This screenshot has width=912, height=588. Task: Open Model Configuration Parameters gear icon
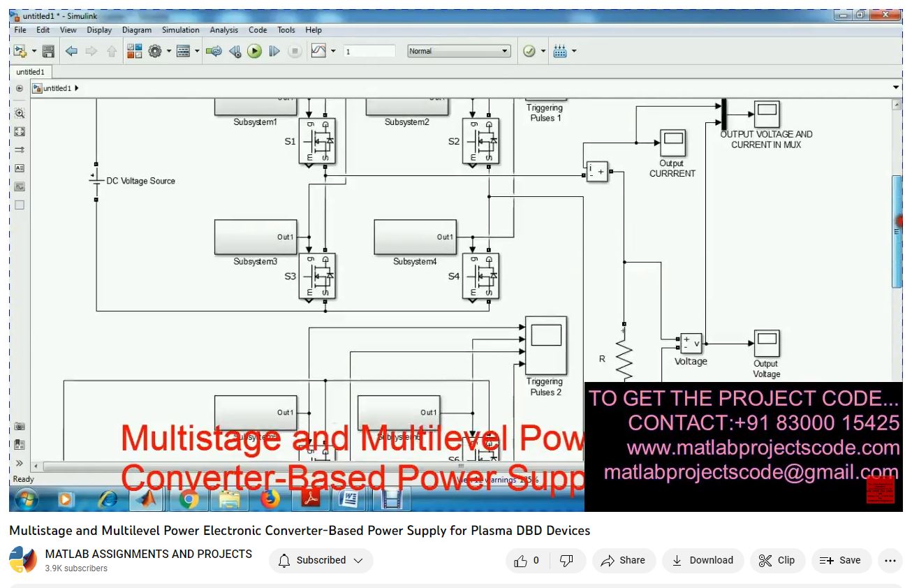pyautogui.click(x=155, y=51)
